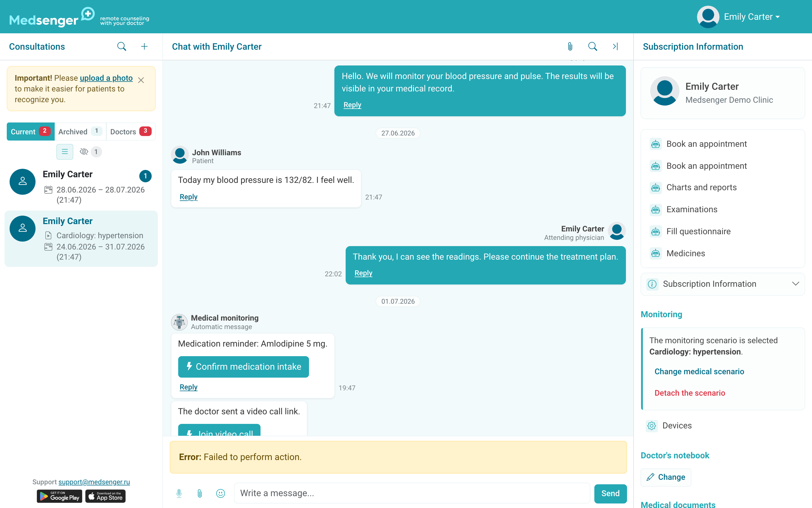Viewport: 812px width, 508px height.
Task: Join the video call
Action: tap(219, 430)
